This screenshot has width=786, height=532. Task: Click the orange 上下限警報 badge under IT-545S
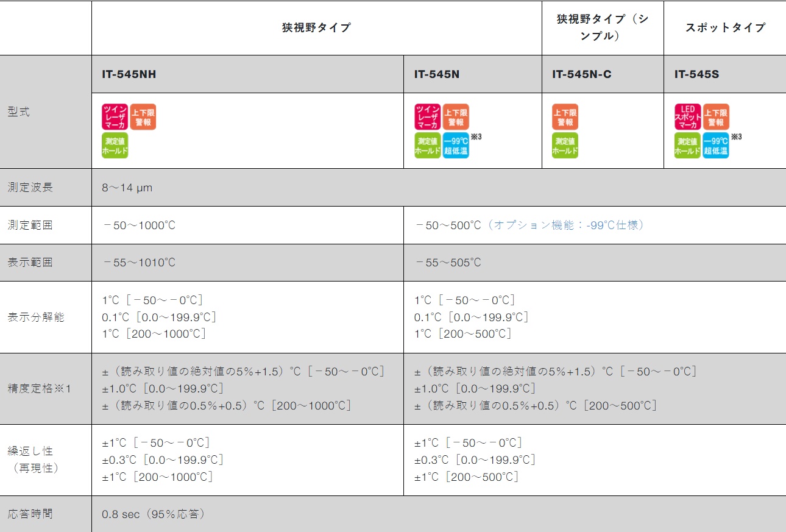(x=716, y=117)
